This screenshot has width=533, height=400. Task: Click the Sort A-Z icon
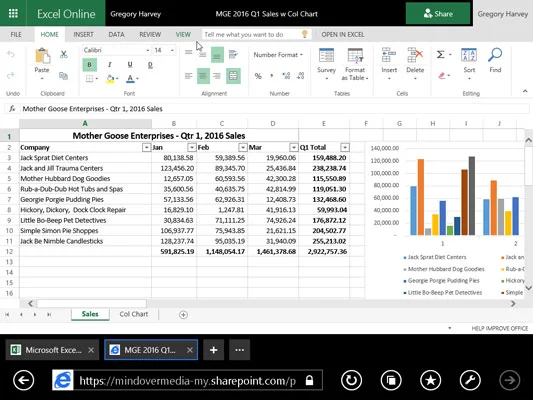(x=469, y=55)
